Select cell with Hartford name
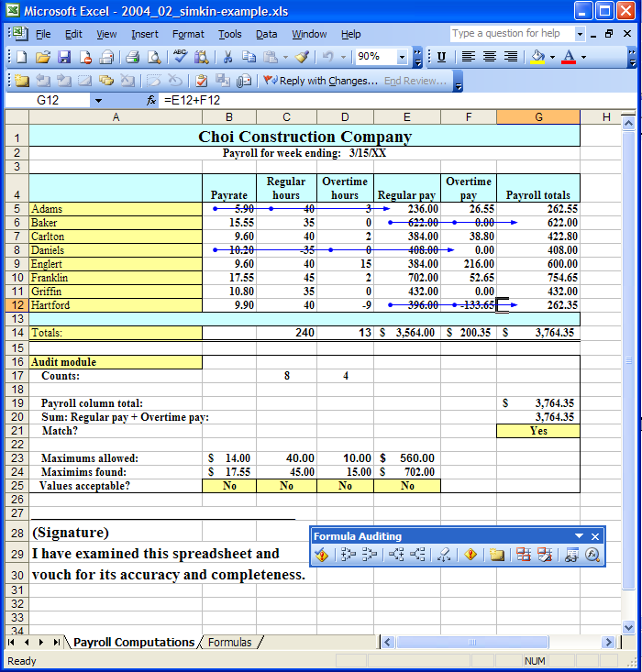Image resolution: width=642 pixels, height=672 pixels. click(116, 305)
